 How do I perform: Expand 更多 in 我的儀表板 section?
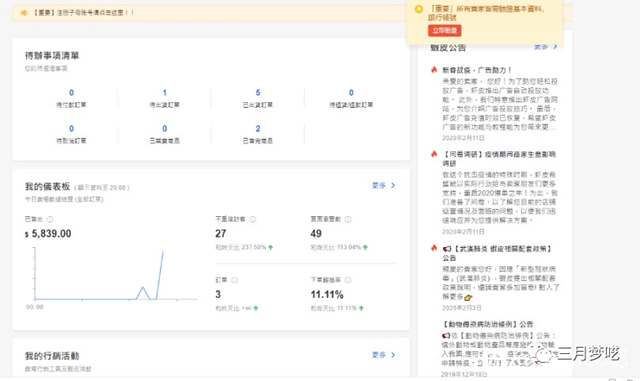383,185
